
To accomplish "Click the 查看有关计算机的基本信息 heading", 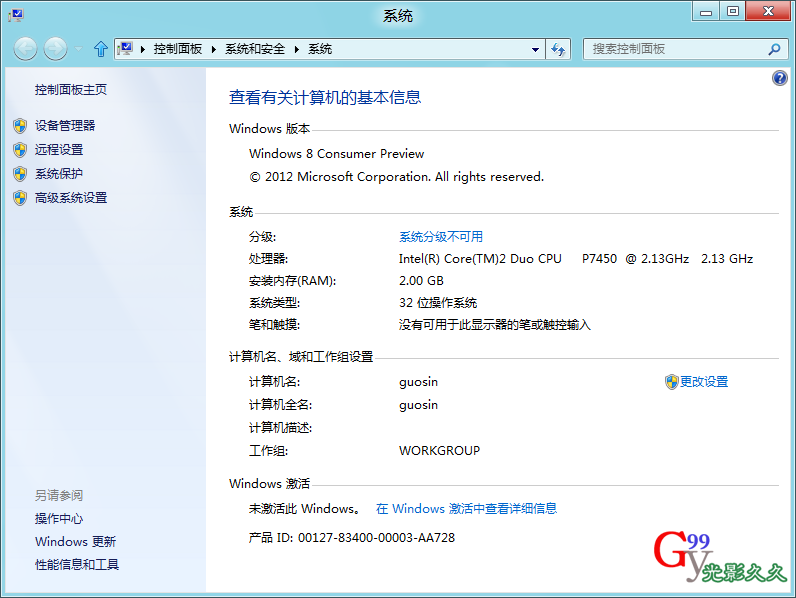I will [325, 97].
